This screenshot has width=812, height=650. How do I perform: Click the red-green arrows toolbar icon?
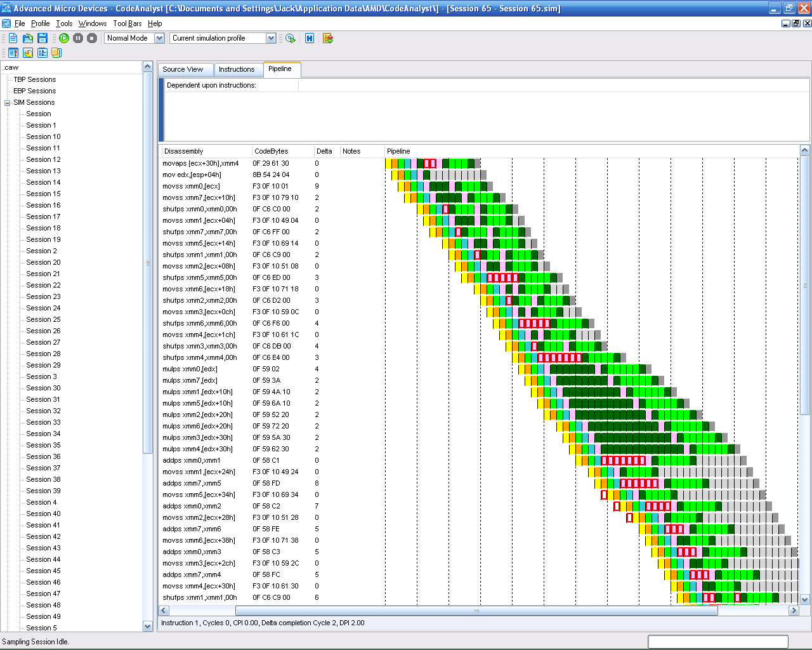(x=328, y=38)
